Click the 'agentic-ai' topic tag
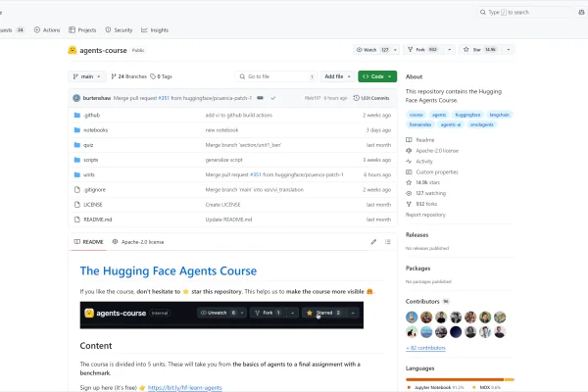This screenshot has width=588, height=392. click(451, 124)
